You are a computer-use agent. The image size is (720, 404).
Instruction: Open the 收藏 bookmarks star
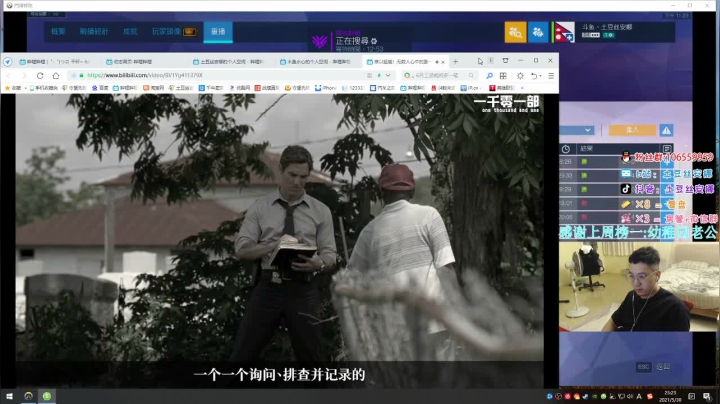click(x=12, y=88)
